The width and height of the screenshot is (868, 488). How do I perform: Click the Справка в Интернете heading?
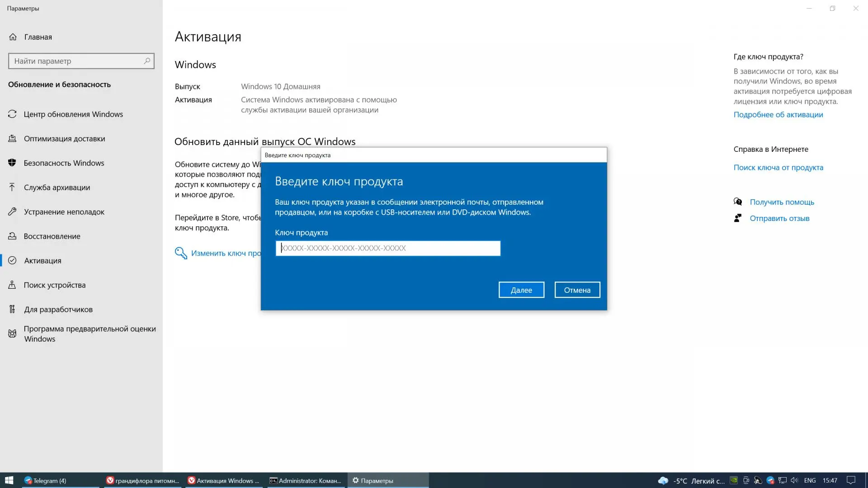click(x=771, y=149)
